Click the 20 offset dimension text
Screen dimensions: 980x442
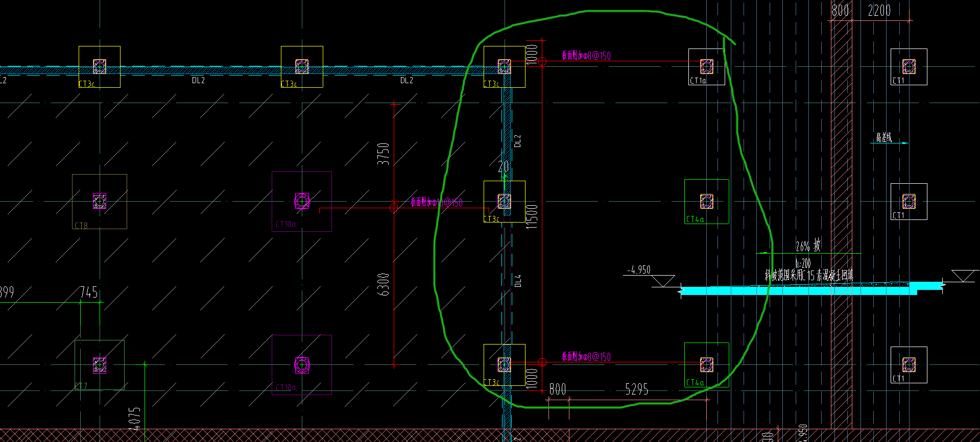pyautogui.click(x=504, y=166)
